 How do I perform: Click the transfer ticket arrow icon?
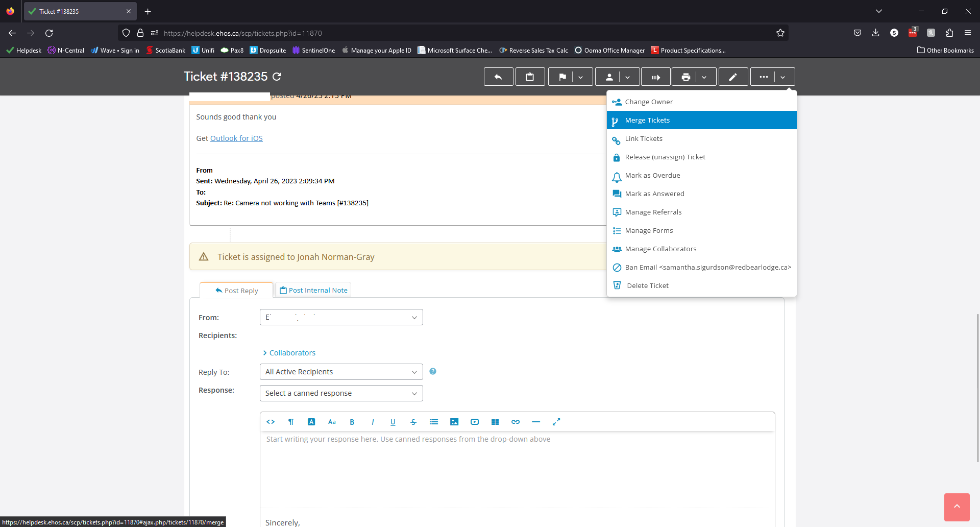click(656, 77)
